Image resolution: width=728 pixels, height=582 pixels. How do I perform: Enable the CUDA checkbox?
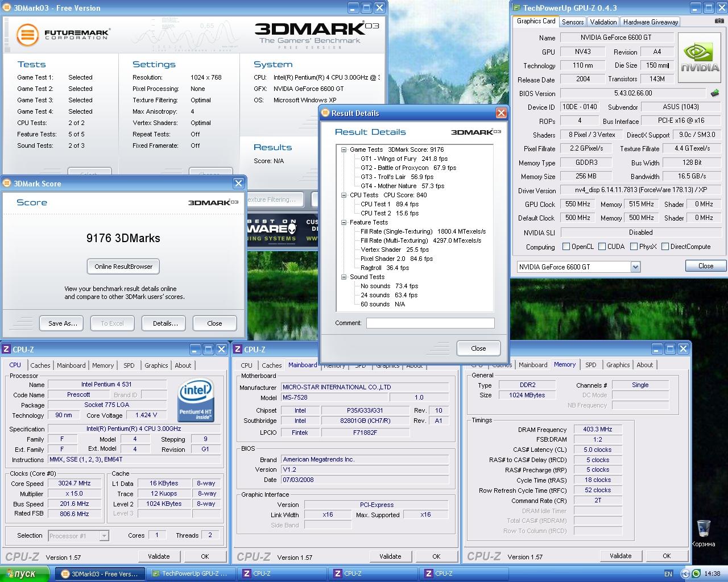pos(602,247)
